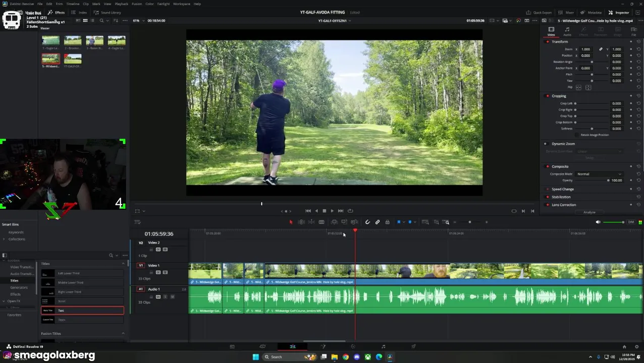This screenshot has width=644, height=363.
Task: Mute the Audio 1 track with M
Action: tap(172, 296)
